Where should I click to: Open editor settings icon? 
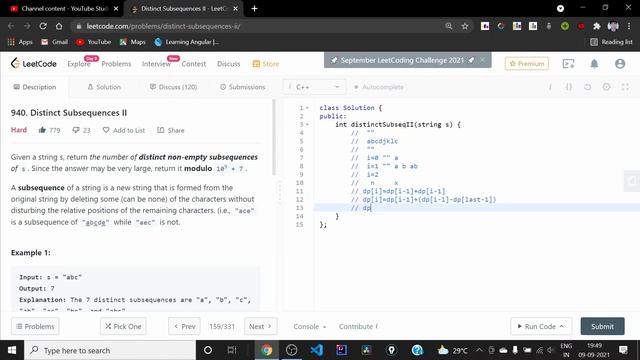pos(607,87)
